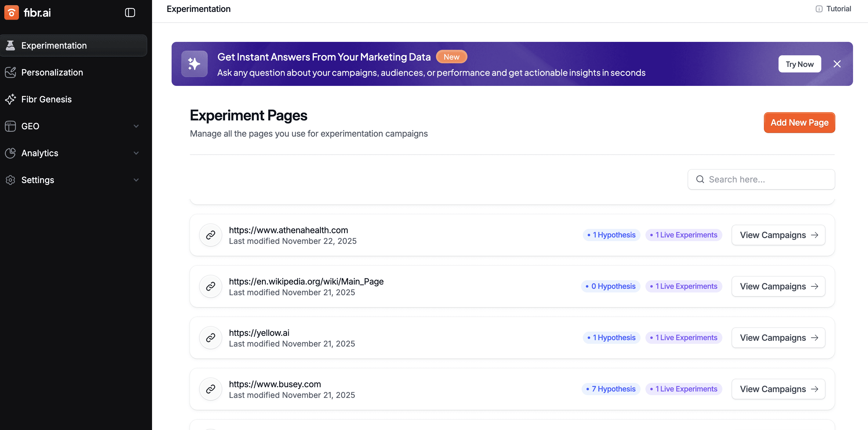Expand the GEO menu chevron
This screenshot has width=868, height=430.
136,126
